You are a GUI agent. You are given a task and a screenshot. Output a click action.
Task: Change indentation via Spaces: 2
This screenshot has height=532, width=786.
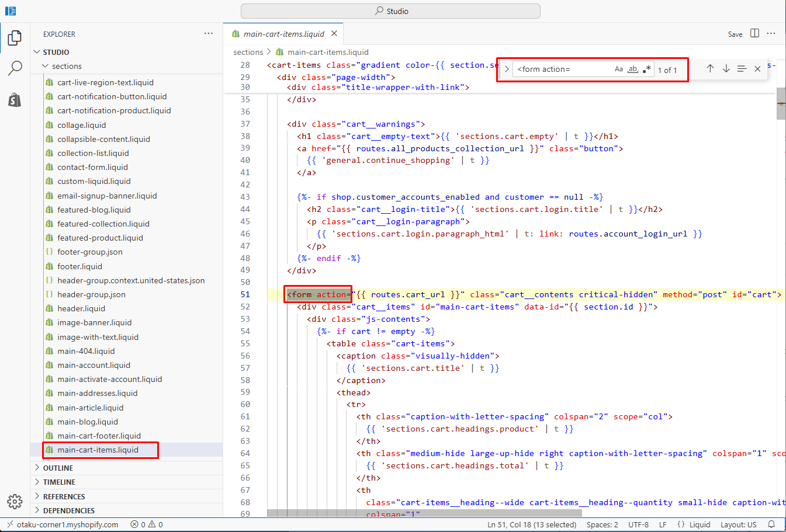click(x=602, y=524)
